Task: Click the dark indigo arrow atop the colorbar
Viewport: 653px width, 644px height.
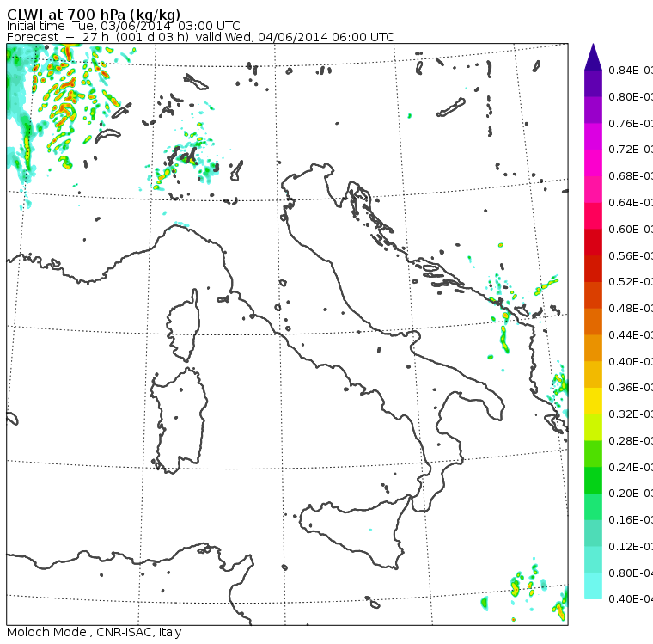Action: pyautogui.click(x=593, y=57)
